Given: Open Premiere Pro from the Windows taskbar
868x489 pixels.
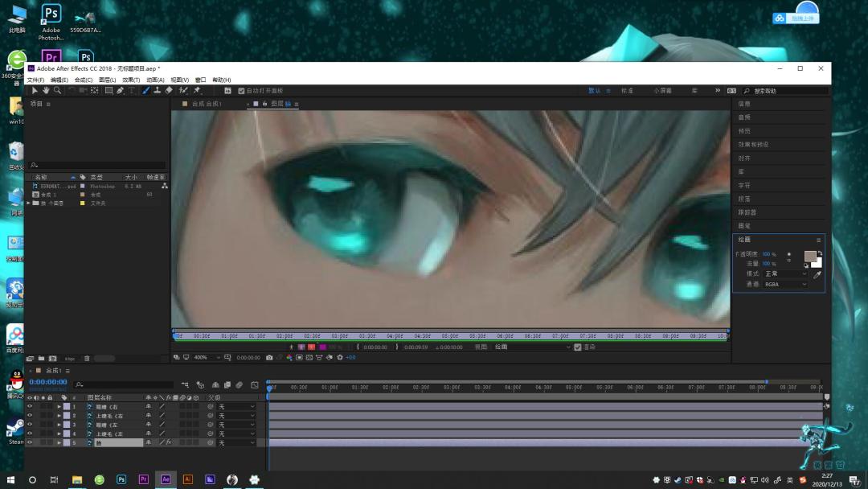Looking at the screenshot, I should (143, 479).
